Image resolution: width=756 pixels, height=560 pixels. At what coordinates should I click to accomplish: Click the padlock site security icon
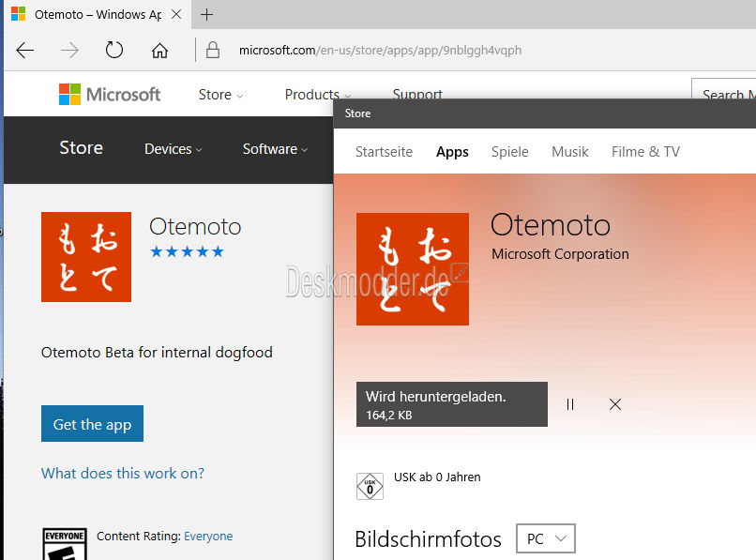pyautogui.click(x=213, y=50)
